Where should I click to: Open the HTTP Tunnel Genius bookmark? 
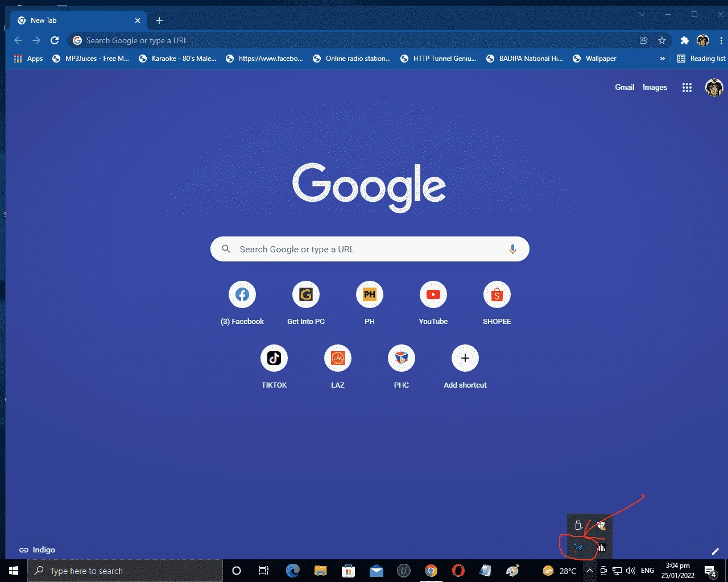[439, 59]
